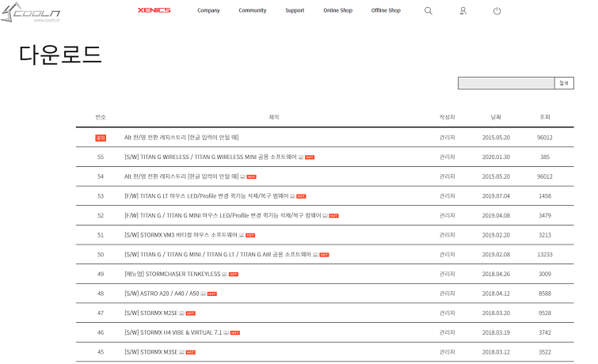
Task: Open the Company menu
Action: (x=208, y=10)
